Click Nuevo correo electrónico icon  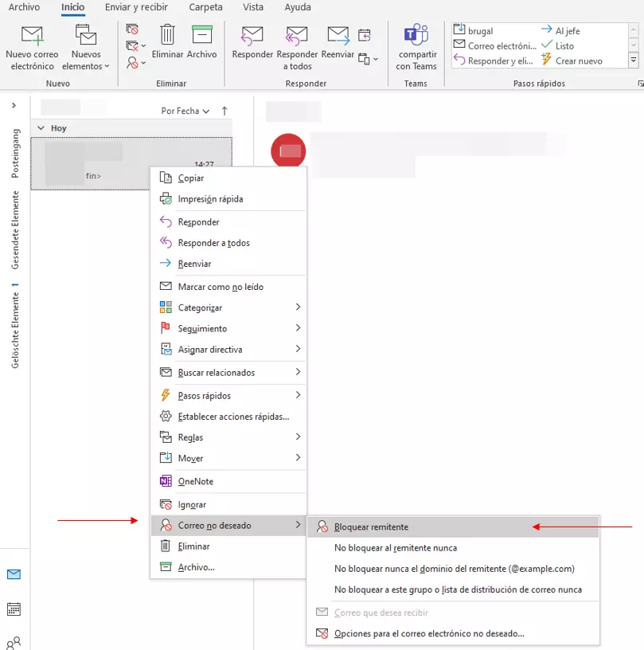click(x=32, y=35)
